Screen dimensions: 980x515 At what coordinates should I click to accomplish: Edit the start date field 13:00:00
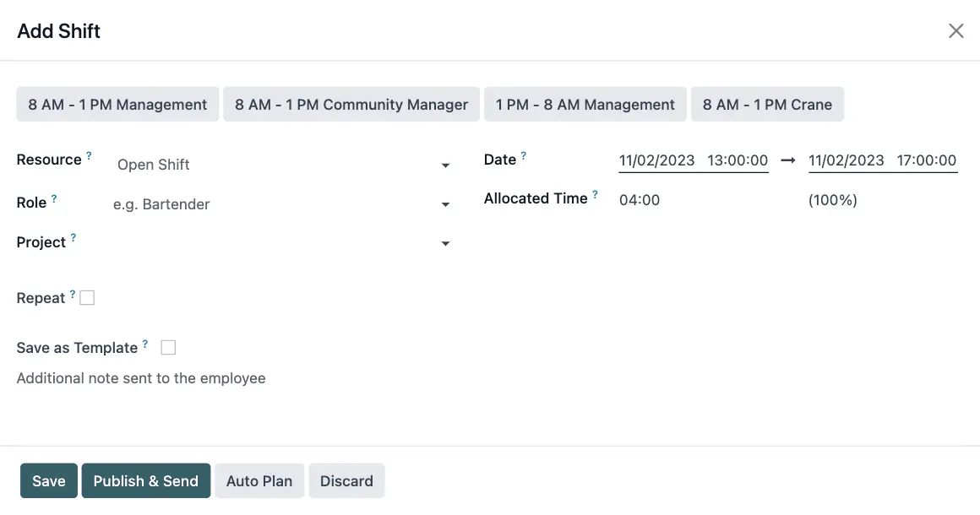(x=693, y=160)
